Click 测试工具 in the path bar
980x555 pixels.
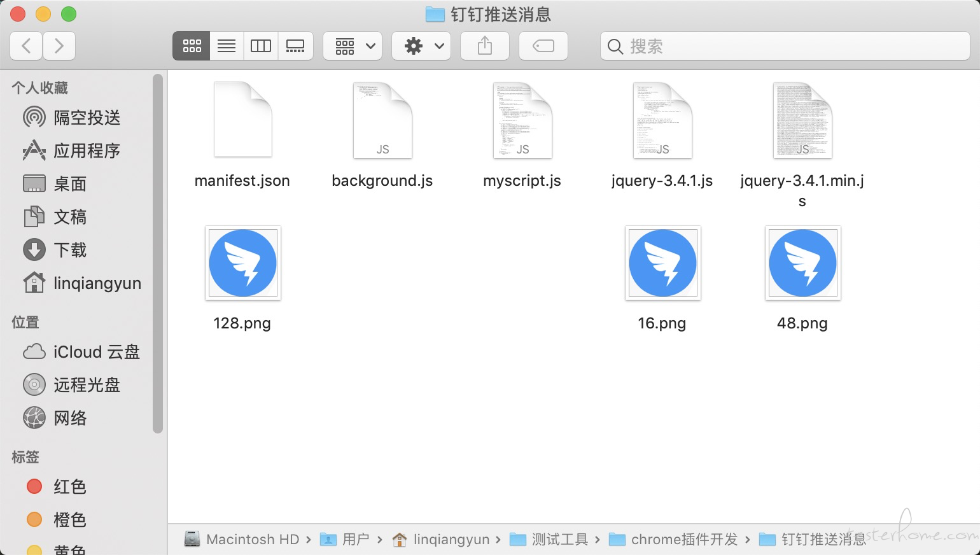549,539
